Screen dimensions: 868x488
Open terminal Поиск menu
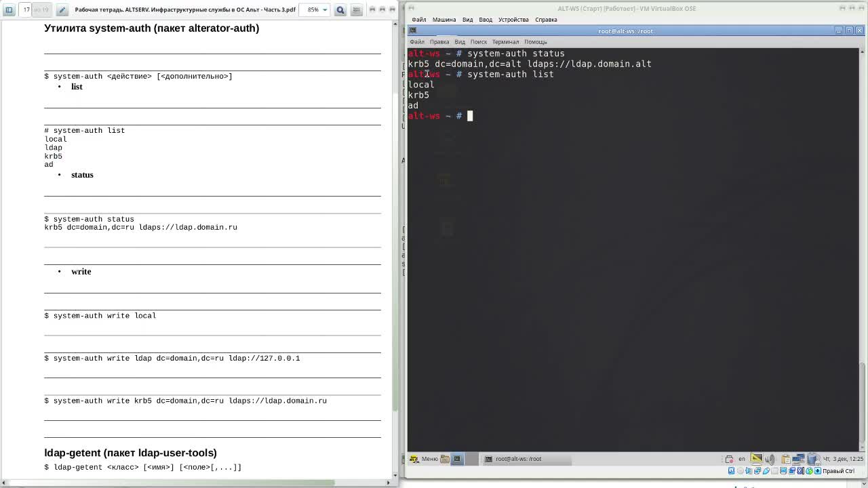coord(479,42)
